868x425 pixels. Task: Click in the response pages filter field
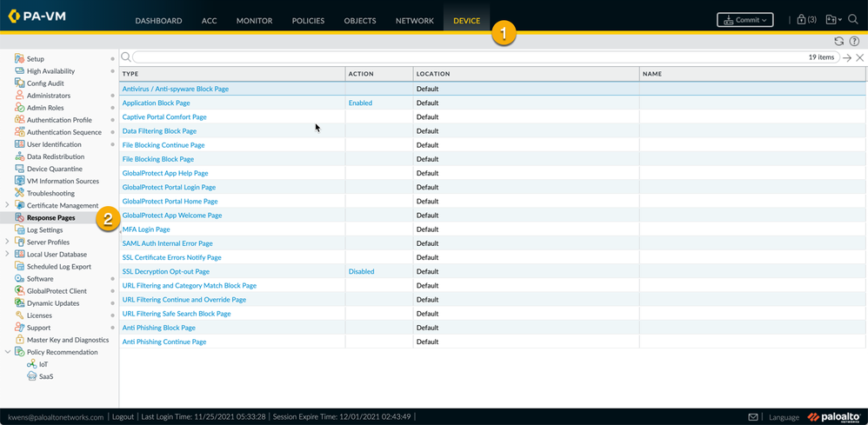pyautogui.click(x=470, y=57)
